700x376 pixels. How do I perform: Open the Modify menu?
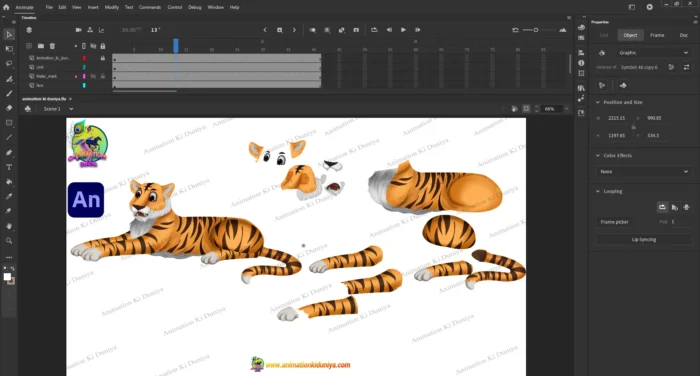pos(112,7)
